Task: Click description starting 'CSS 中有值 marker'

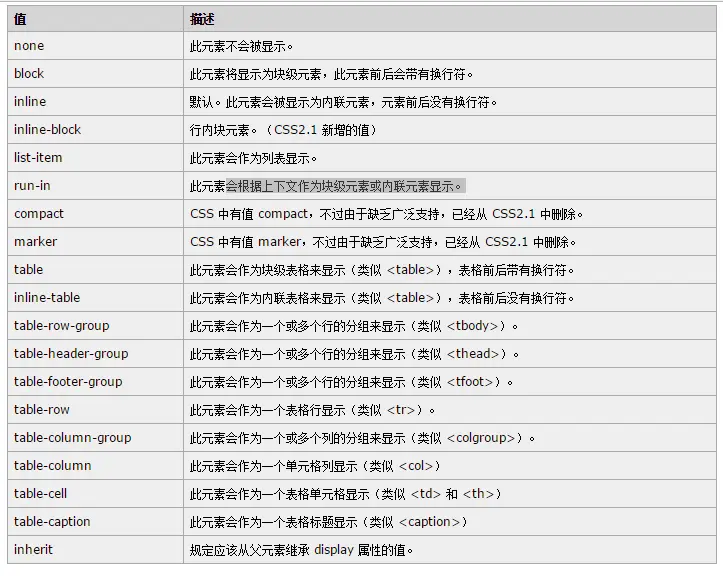Action: [x=383, y=243]
